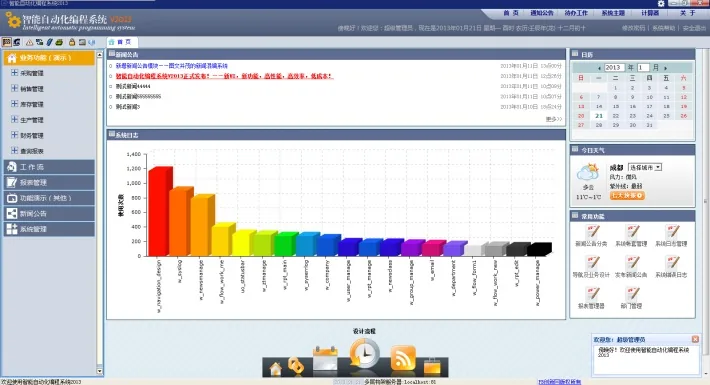Open the orange RSS feed dock icon

click(403, 358)
